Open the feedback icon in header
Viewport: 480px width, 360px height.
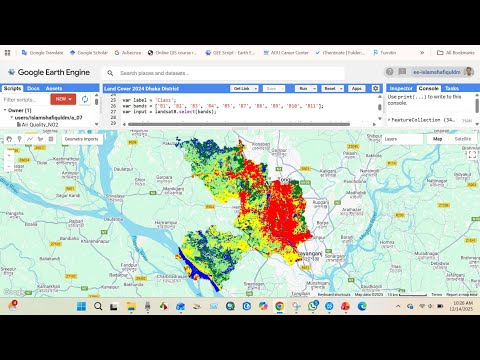(x=402, y=72)
